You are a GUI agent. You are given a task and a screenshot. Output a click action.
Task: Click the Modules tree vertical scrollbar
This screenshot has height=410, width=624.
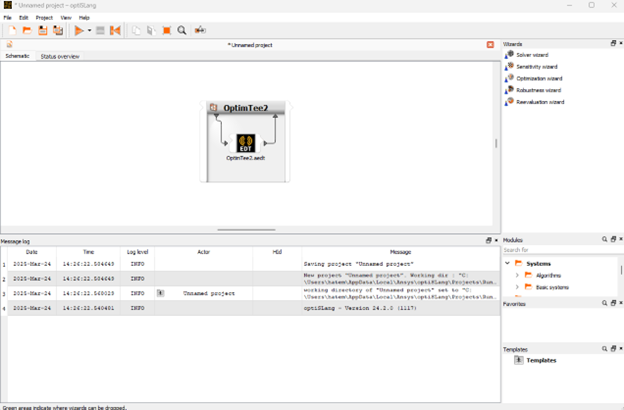(x=621, y=271)
